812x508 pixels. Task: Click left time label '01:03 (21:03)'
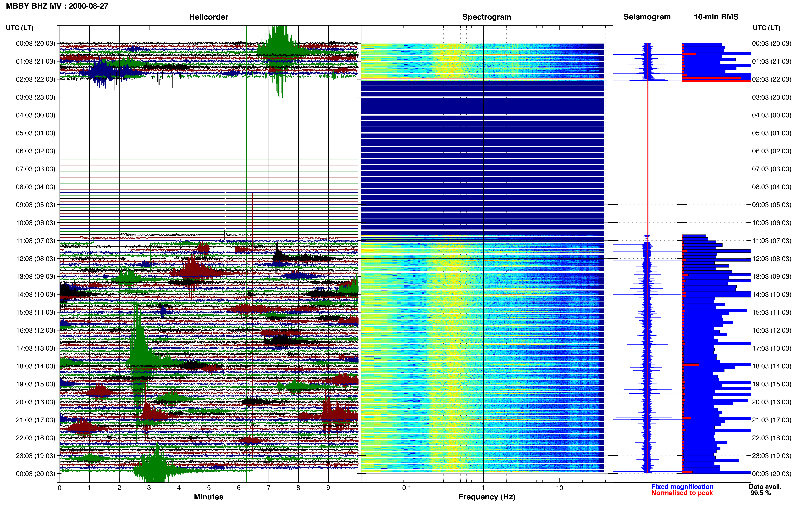click(36, 61)
